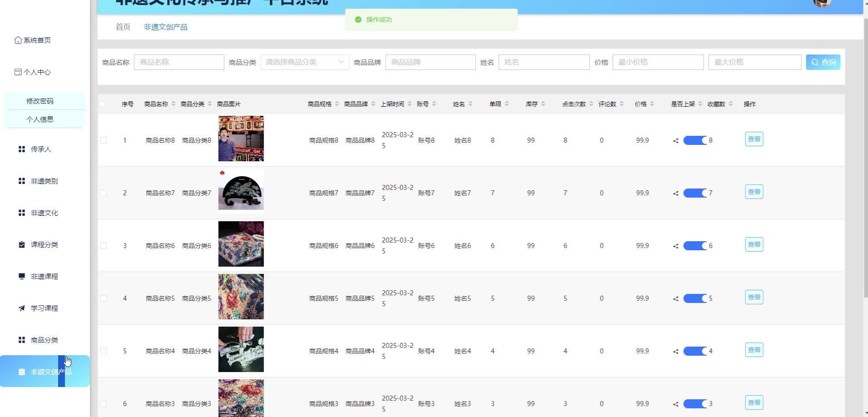This screenshot has width=868, height=417.
Task: Focus the 商品品牌 search input
Action: pyautogui.click(x=430, y=62)
